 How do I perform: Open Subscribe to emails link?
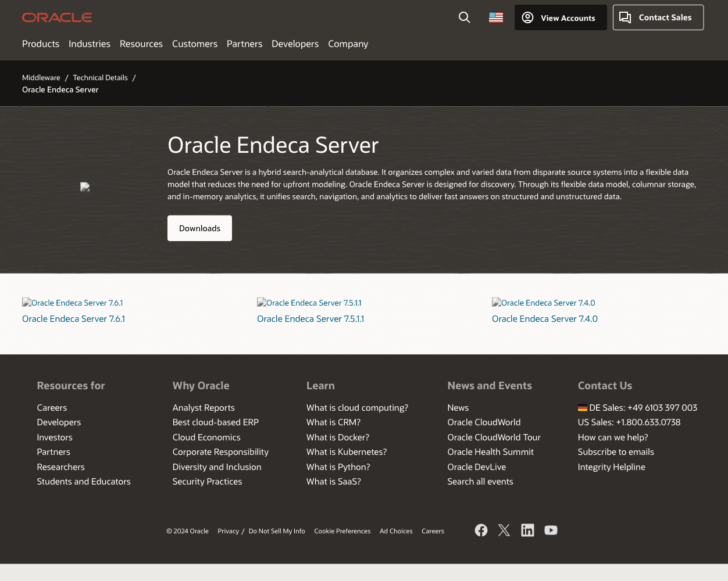click(616, 451)
